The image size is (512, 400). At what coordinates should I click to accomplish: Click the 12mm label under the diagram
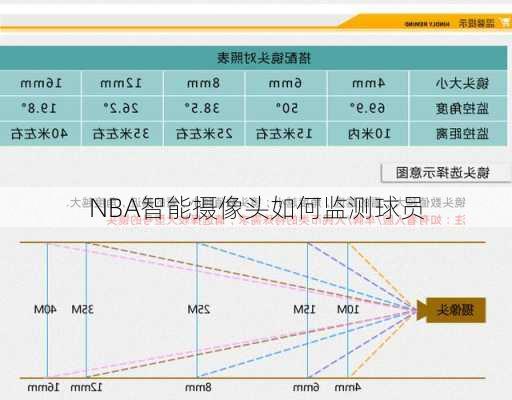coord(87,387)
